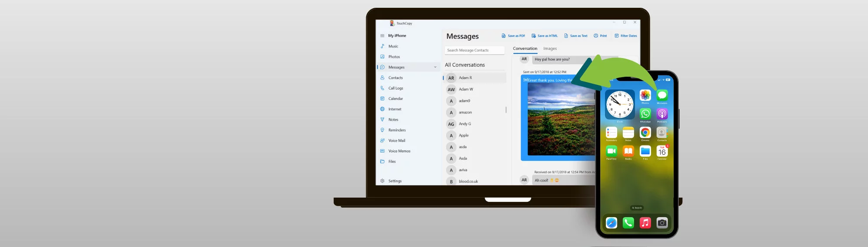Tap the Podcasts app on the iPhone
The width and height of the screenshot is (868, 247).
(662, 114)
